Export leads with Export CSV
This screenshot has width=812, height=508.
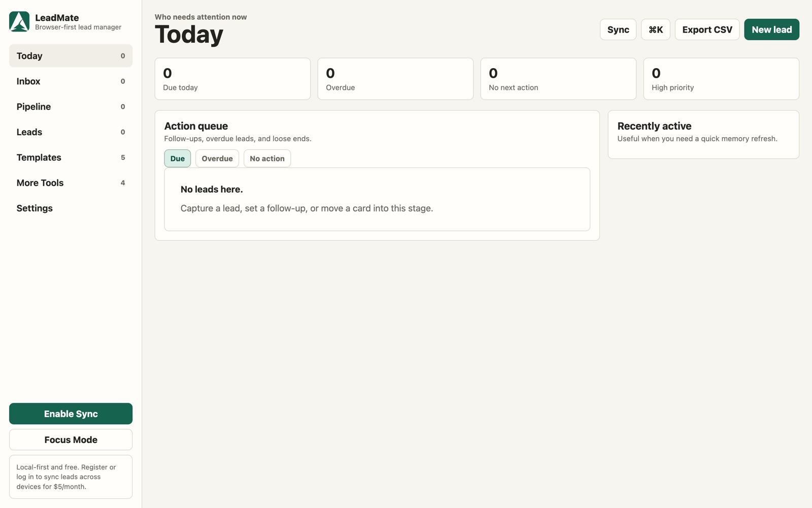(707, 29)
